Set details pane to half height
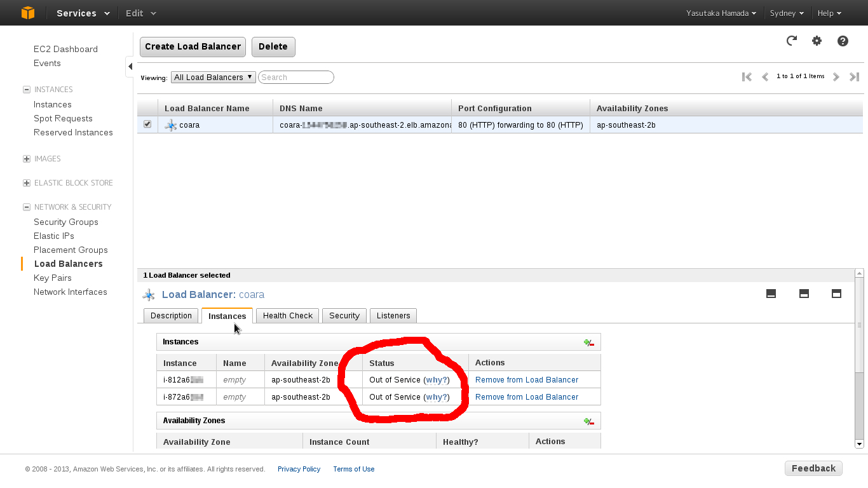The height and width of the screenshot is (488, 868). click(804, 294)
